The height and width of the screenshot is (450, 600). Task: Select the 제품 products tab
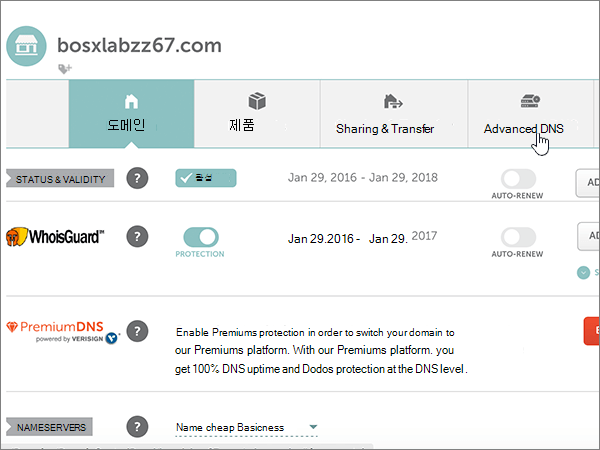pyautogui.click(x=257, y=114)
